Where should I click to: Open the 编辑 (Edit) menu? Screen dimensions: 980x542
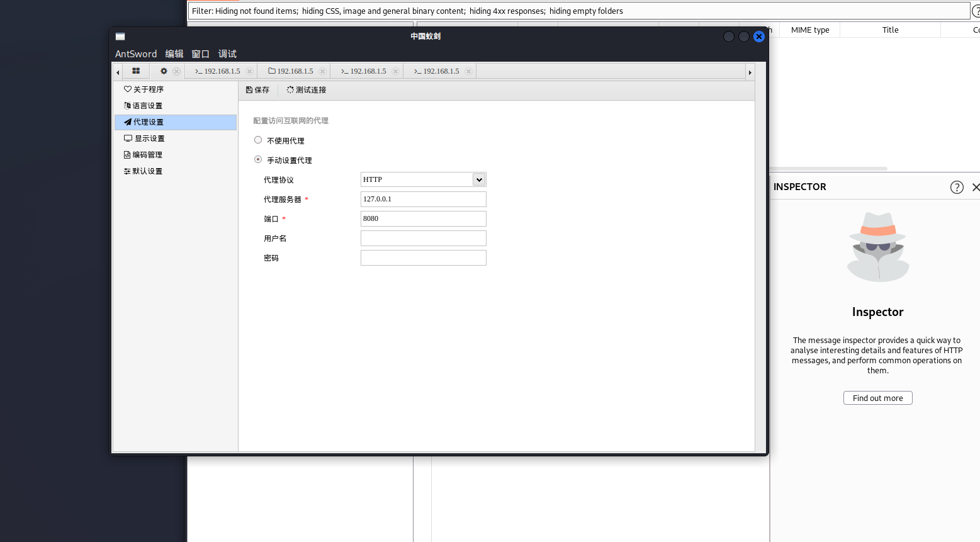click(174, 54)
